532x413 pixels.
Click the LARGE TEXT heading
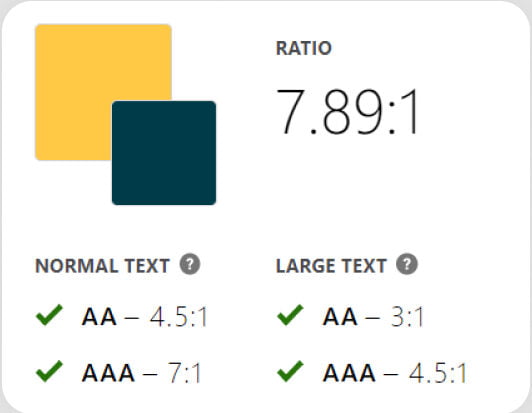[331, 266]
